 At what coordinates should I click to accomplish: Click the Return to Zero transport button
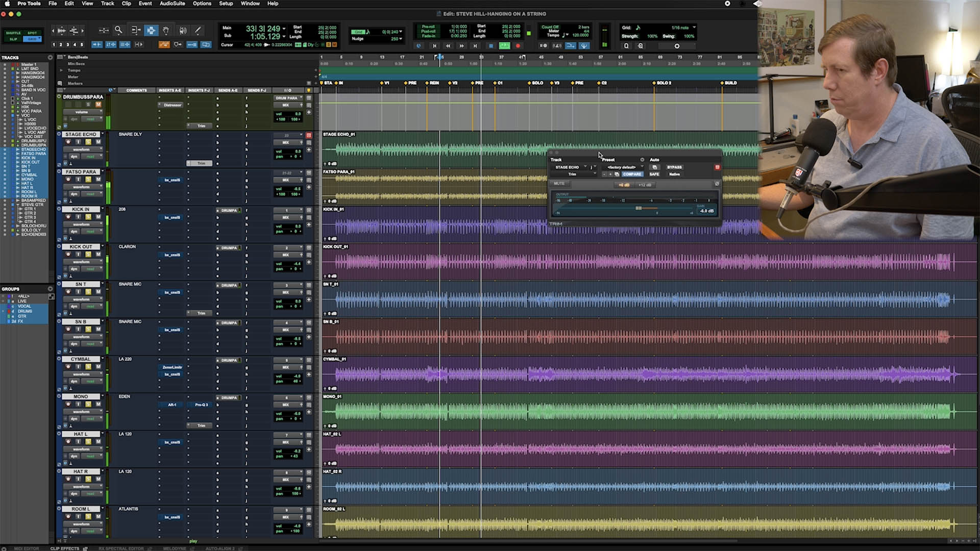point(435,46)
